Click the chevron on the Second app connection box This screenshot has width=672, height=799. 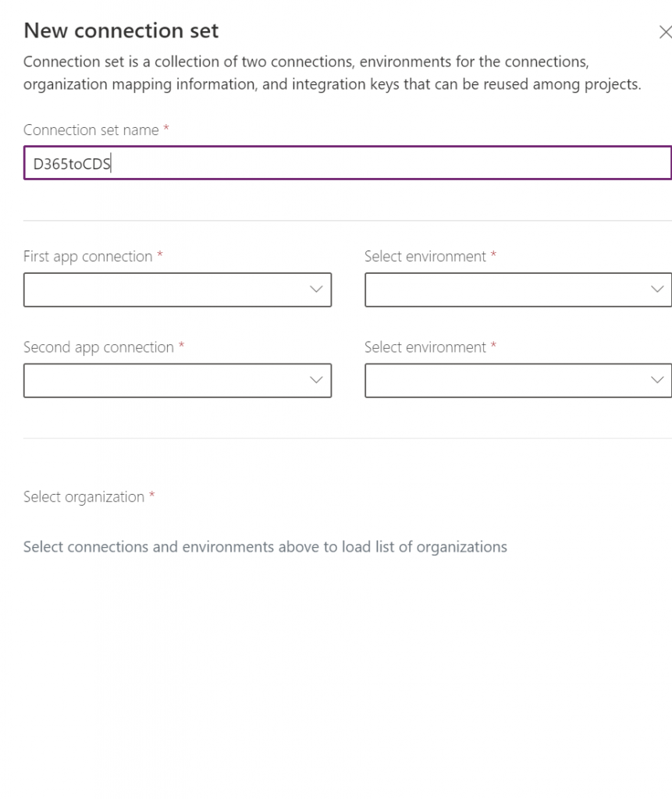click(x=317, y=380)
